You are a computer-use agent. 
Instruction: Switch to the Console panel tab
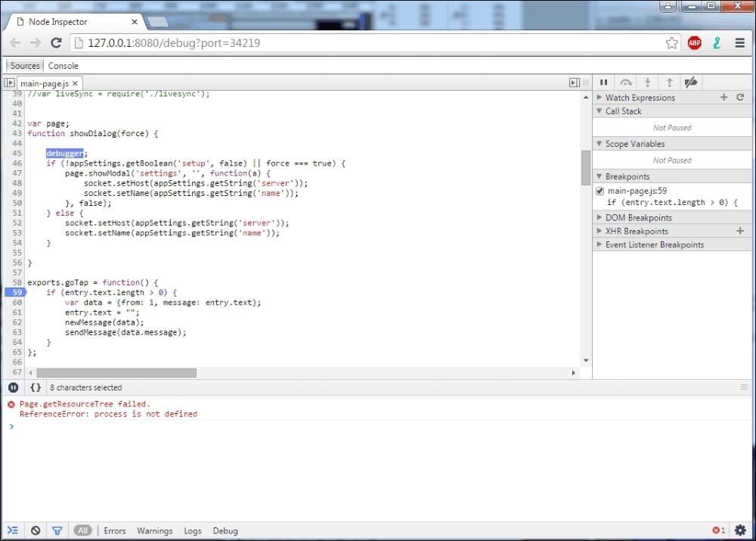[x=64, y=66]
